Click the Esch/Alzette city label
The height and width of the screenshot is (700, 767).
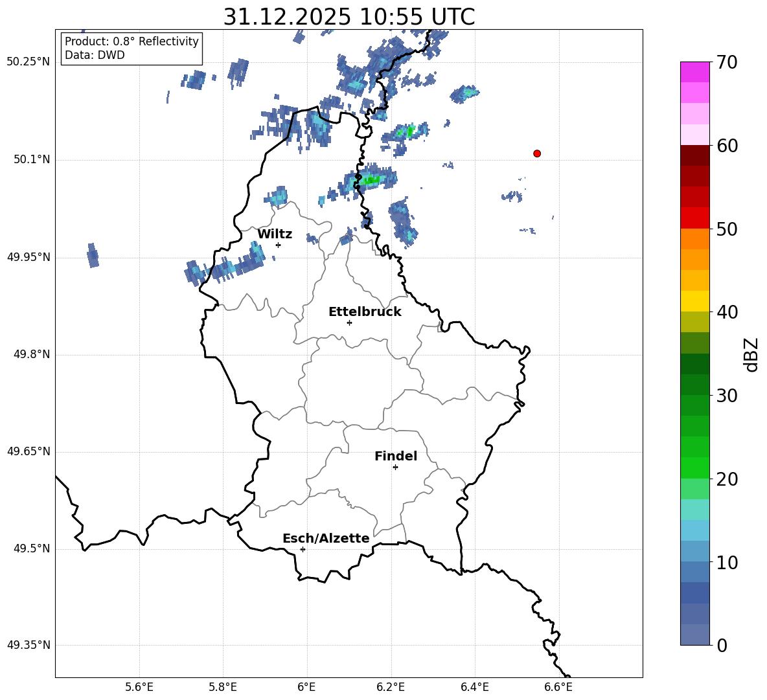[x=326, y=539]
